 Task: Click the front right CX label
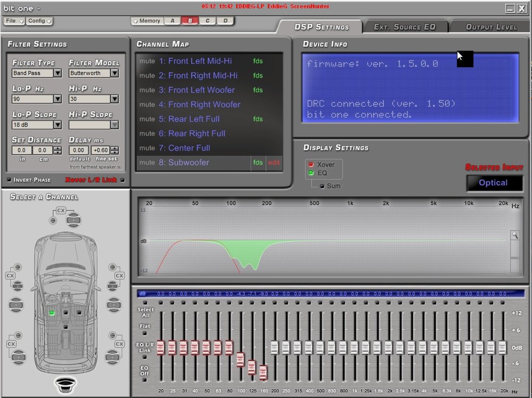tap(119, 276)
